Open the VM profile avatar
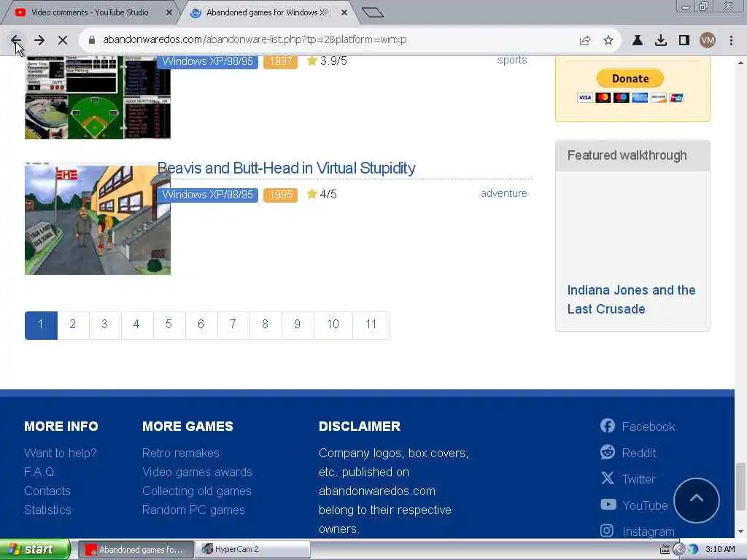747x560 pixels. point(708,41)
